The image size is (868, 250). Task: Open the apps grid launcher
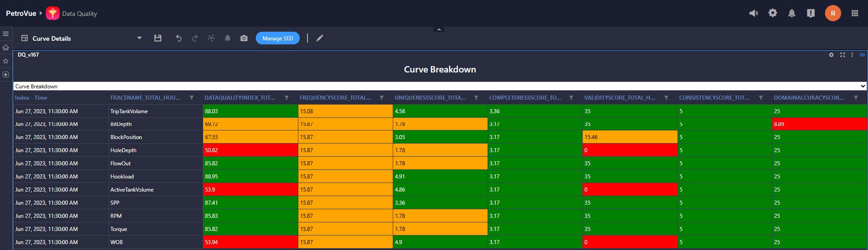coord(855,14)
